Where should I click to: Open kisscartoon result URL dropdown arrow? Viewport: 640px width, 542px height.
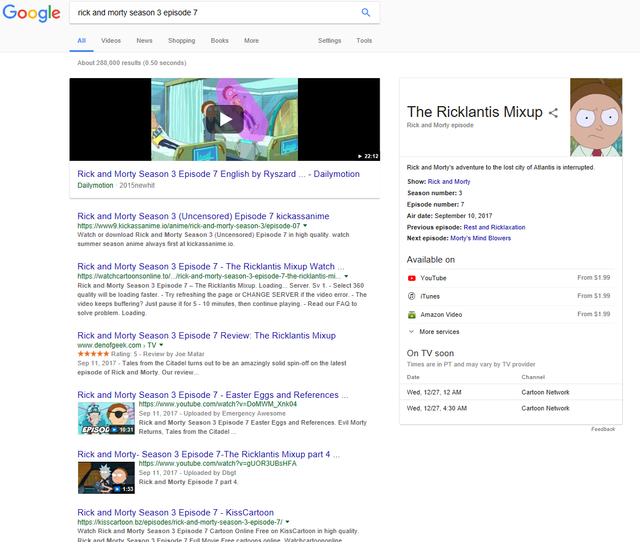(x=287, y=522)
